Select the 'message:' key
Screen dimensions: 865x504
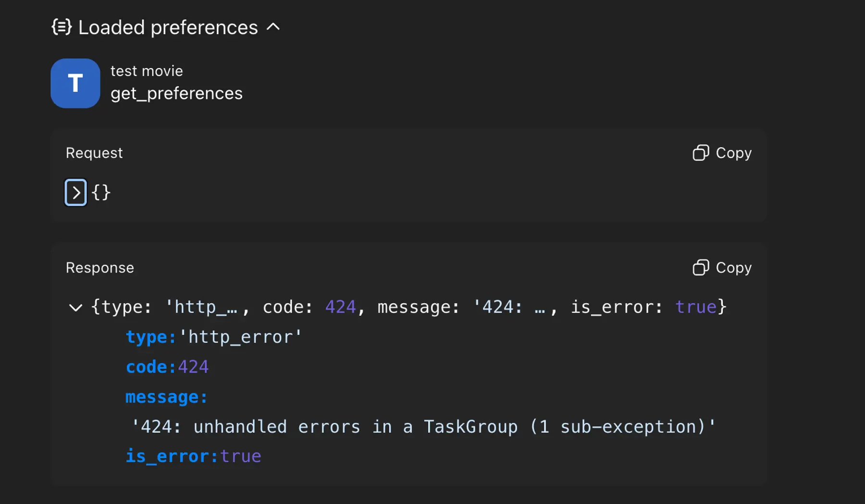coord(166,397)
